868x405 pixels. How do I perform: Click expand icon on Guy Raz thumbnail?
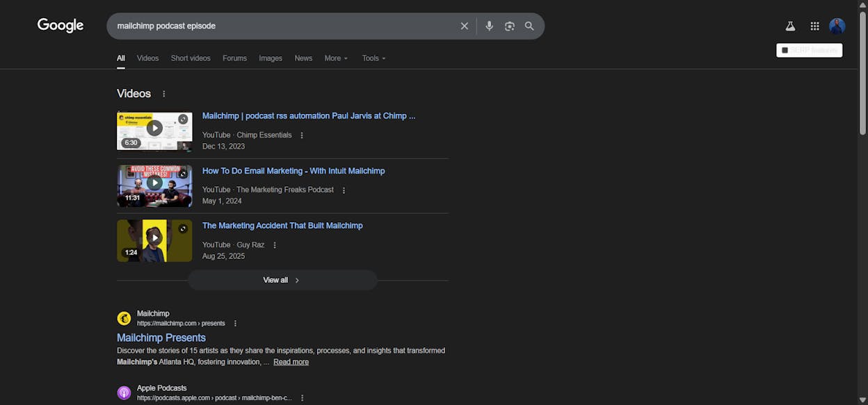[183, 229]
